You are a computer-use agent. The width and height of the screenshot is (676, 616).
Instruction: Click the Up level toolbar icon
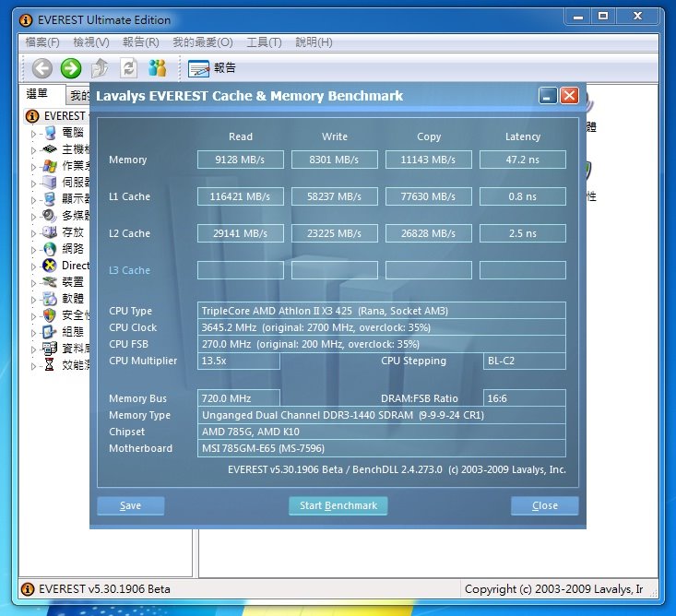[100, 68]
